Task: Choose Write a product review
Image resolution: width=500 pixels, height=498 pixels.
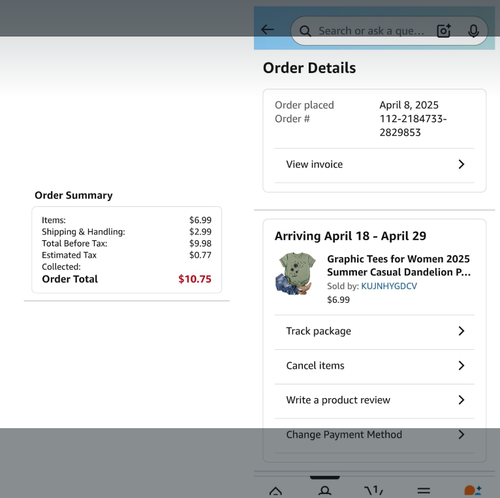Action: (x=374, y=400)
